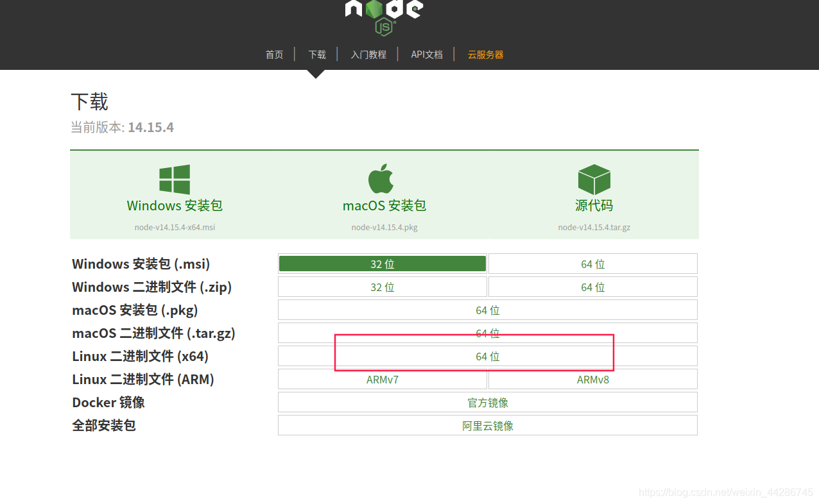The image size is (819, 504).
Task: Download Windows .zip 32 位 binary
Action: [x=383, y=287]
